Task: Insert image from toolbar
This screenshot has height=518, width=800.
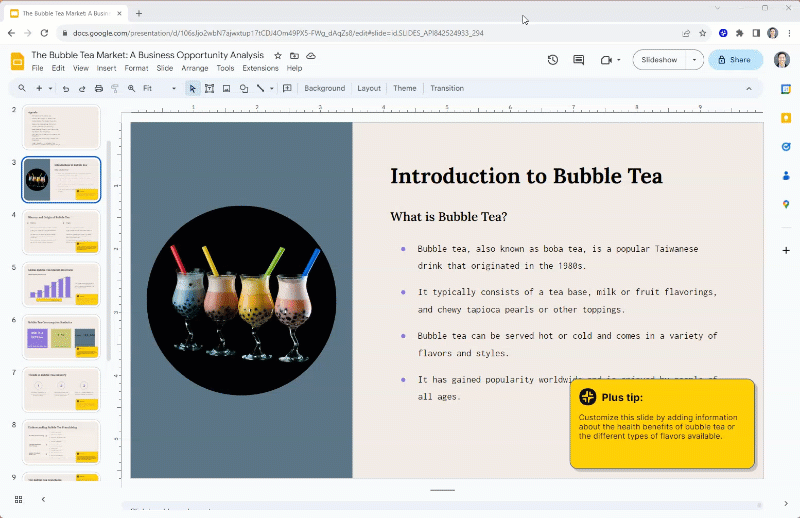Action: (227, 88)
